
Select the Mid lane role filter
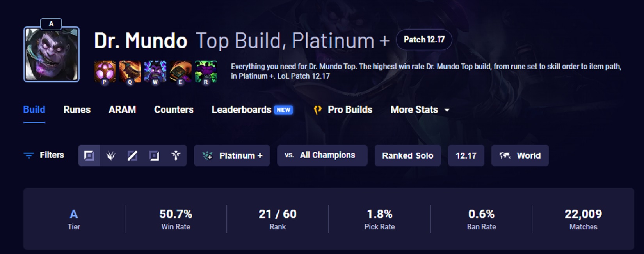133,156
